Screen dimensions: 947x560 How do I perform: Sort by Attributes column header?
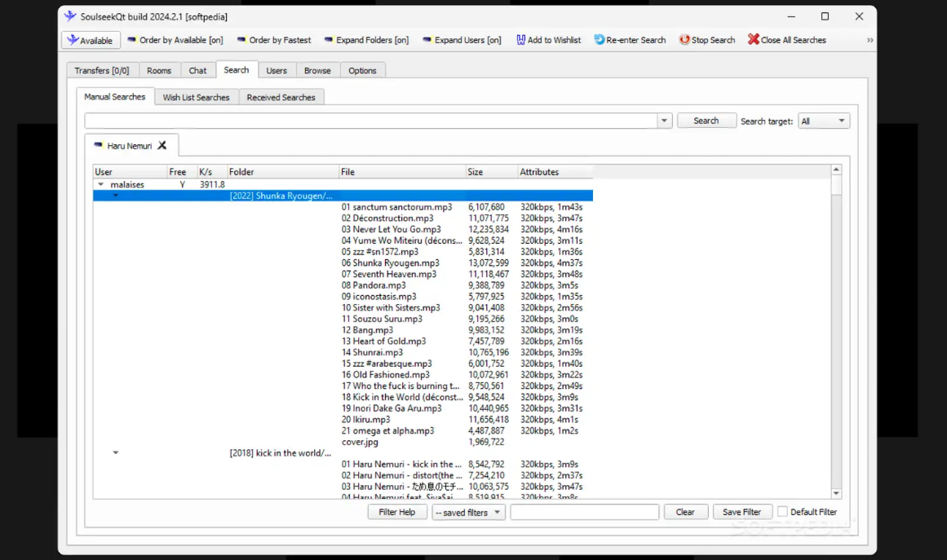tap(555, 172)
